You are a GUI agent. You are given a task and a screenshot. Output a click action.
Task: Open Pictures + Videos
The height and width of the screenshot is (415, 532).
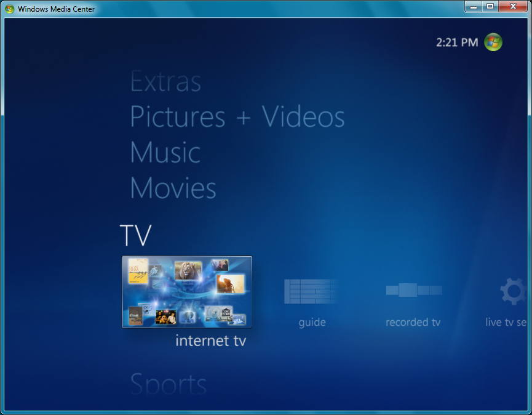pyautogui.click(x=237, y=117)
